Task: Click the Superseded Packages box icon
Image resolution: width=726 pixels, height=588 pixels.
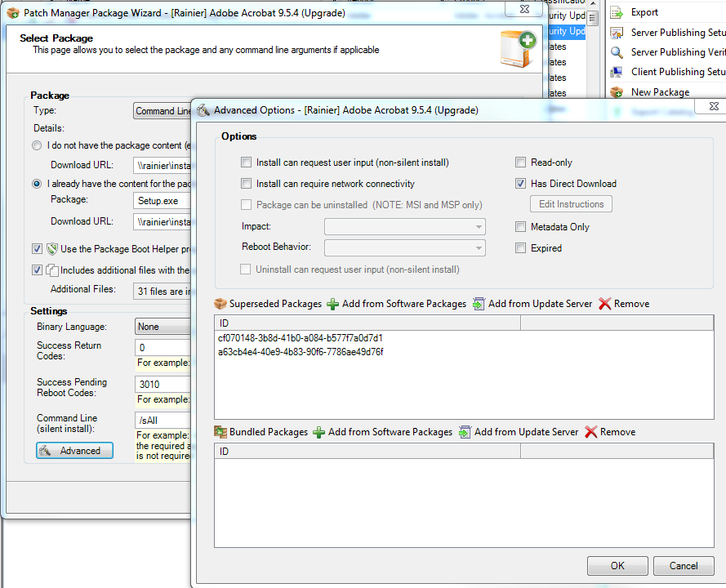Action: (x=220, y=304)
